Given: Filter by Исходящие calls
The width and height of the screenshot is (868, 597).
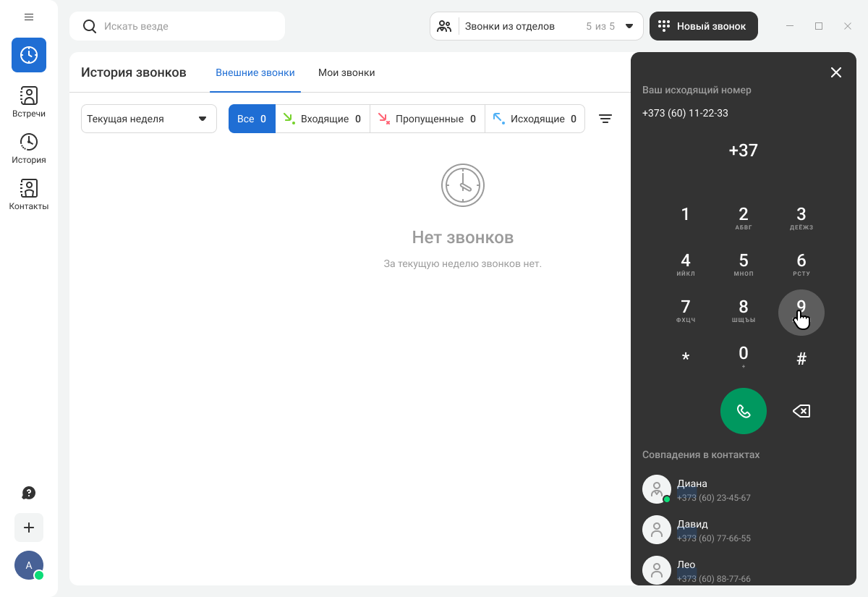Looking at the screenshot, I should pyautogui.click(x=535, y=119).
